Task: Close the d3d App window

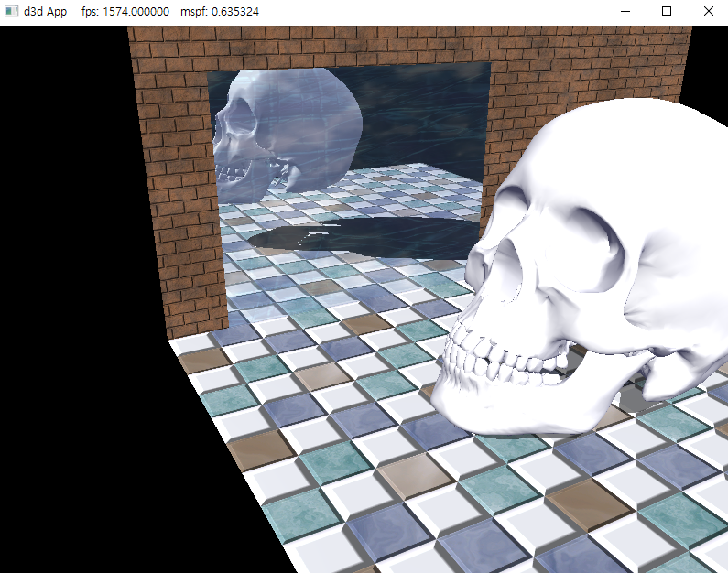Action: pos(708,11)
